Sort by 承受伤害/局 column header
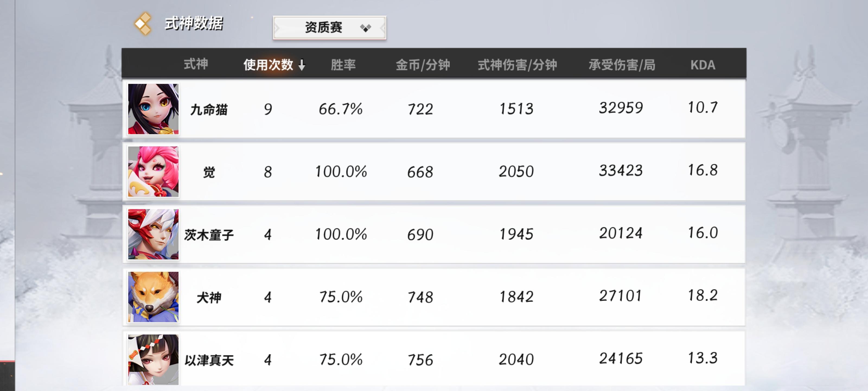The width and height of the screenshot is (868, 391). (622, 65)
